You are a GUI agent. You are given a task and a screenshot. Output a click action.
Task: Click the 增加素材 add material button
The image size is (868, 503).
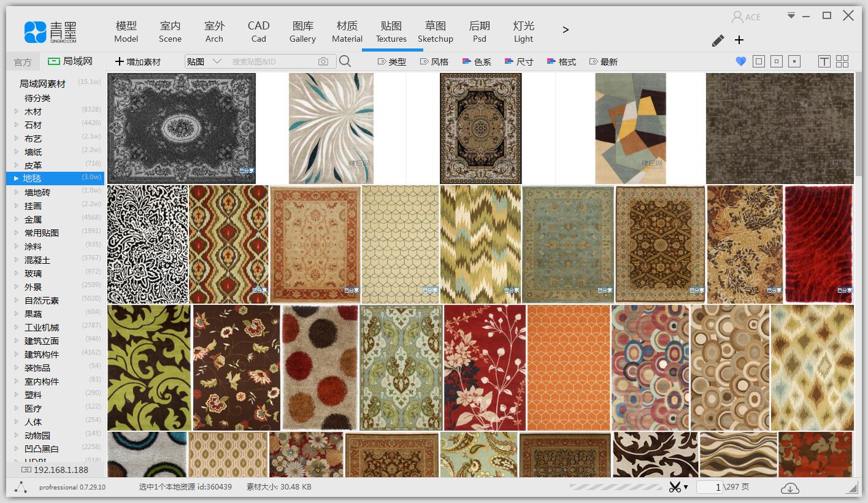pyautogui.click(x=138, y=61)
